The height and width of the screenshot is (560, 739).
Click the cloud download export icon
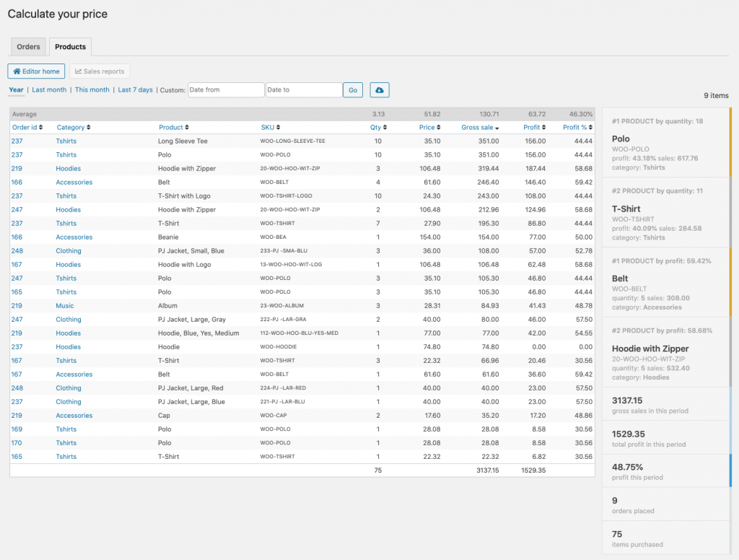pyautogui.click(x=380, y=90)
